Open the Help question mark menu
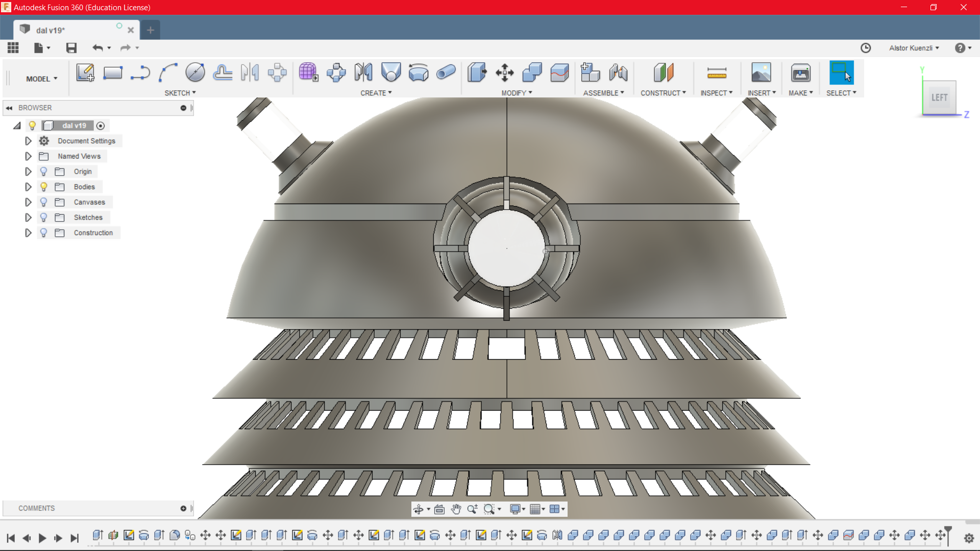This screenshot has height=551, width=980. [963, 47]
